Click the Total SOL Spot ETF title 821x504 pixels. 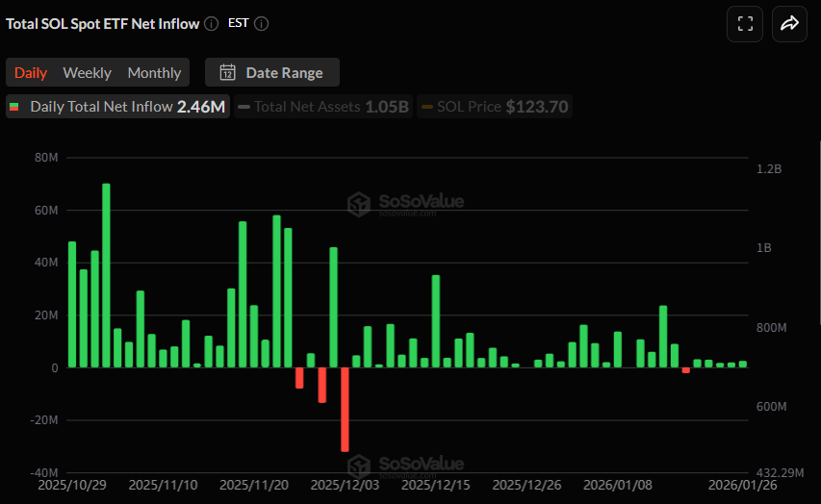pos(102,24)
